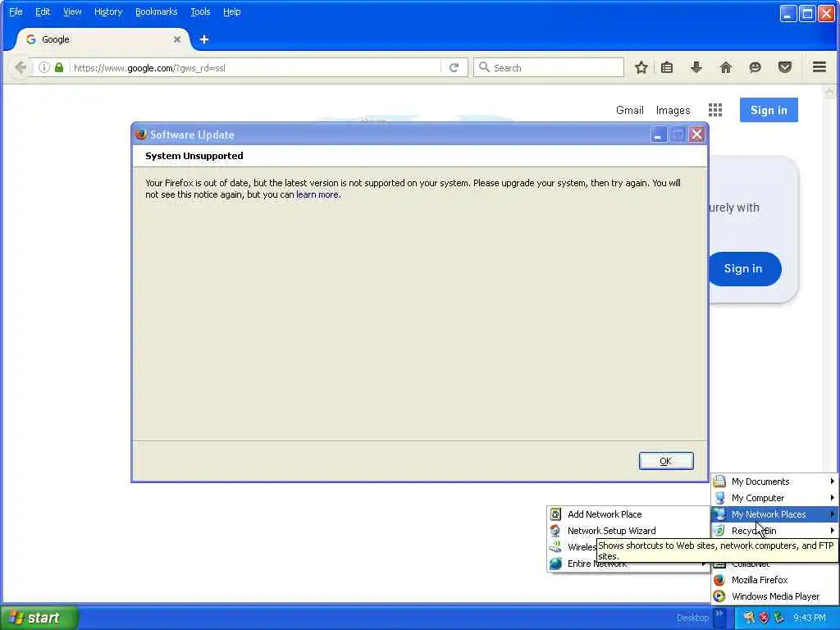Open site information (i) icon in address bar
Screen dimensions: 840x630
pyautogui.click(x=44, y=67)
